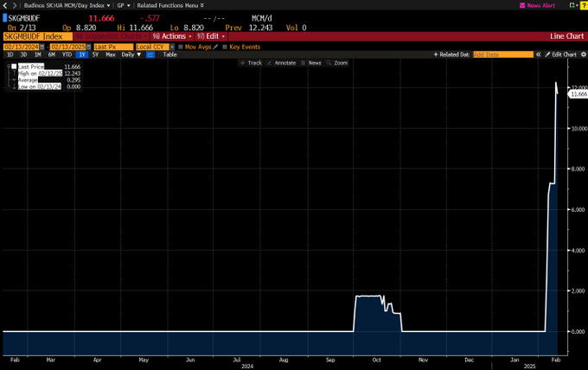This screenshot has width=588, height=370.
Task: Toggle the Last Price legend checkbox
Action: [14, 67]
